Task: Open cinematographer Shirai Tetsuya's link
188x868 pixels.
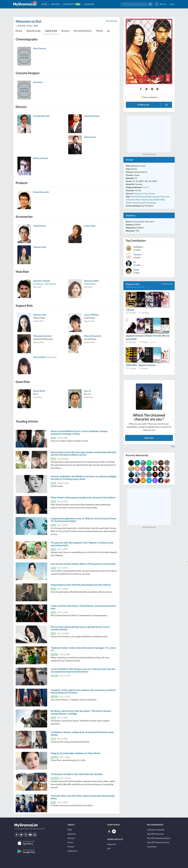Action: (x=40, y=49)
